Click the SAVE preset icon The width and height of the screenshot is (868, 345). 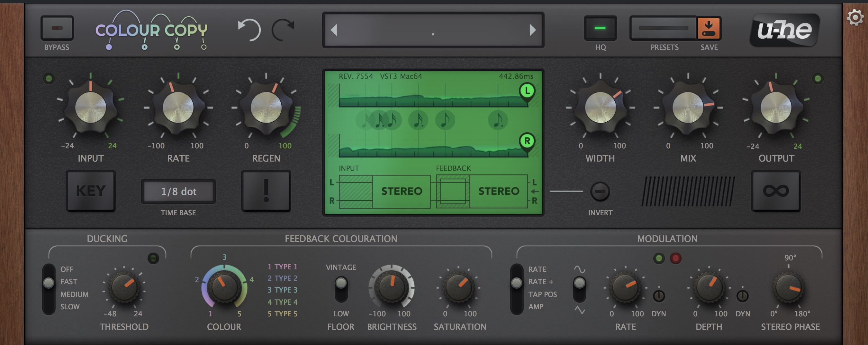[709, 28]
